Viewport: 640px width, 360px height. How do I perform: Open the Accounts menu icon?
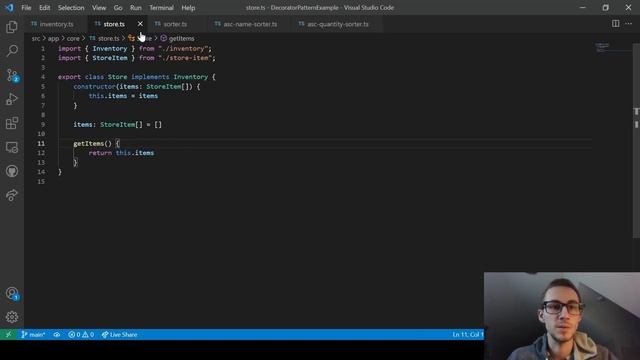12,293
